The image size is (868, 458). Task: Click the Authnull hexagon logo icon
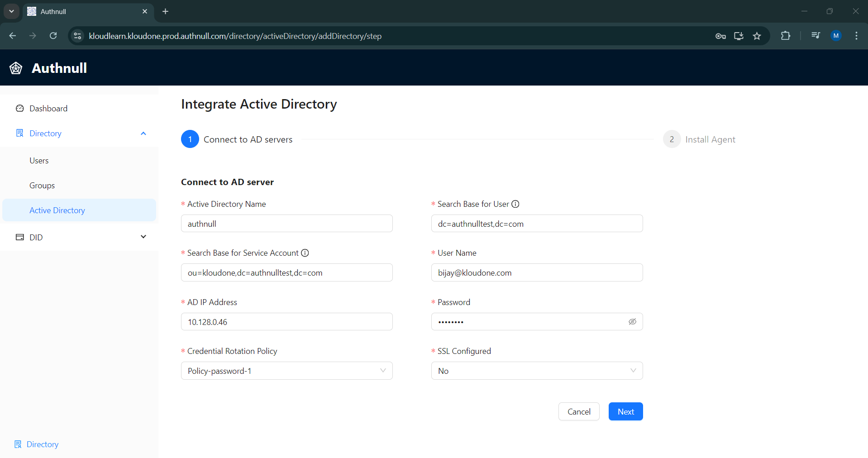[x=15, y=68]
